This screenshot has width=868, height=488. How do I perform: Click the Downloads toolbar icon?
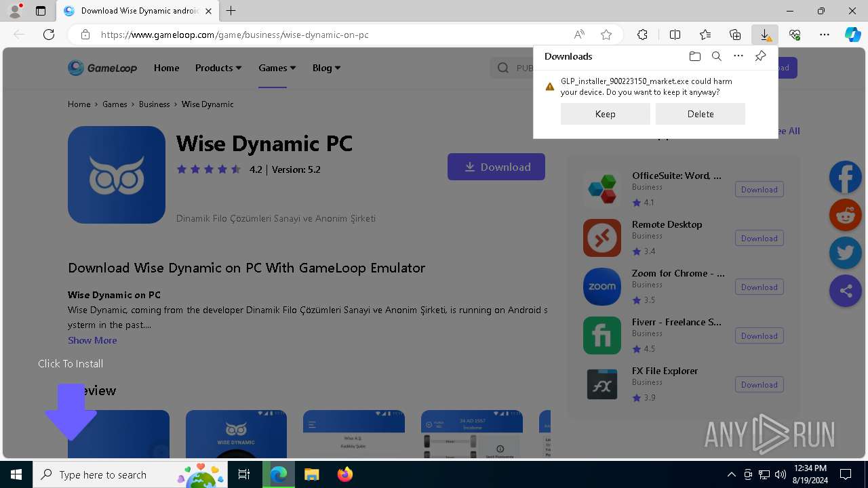point(765,35)
